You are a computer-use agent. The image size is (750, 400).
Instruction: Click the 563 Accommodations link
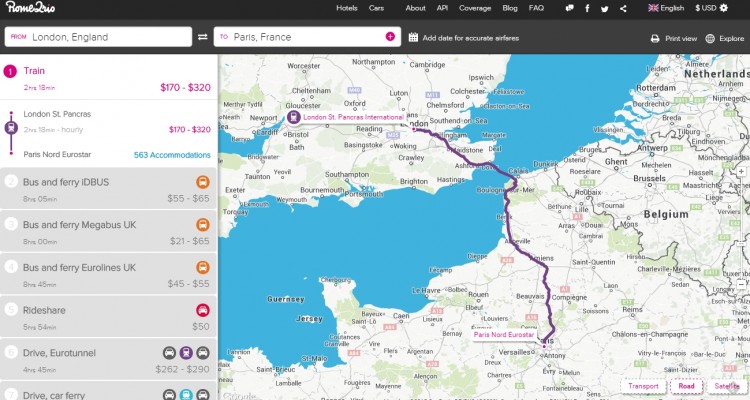tap(172, 155)
